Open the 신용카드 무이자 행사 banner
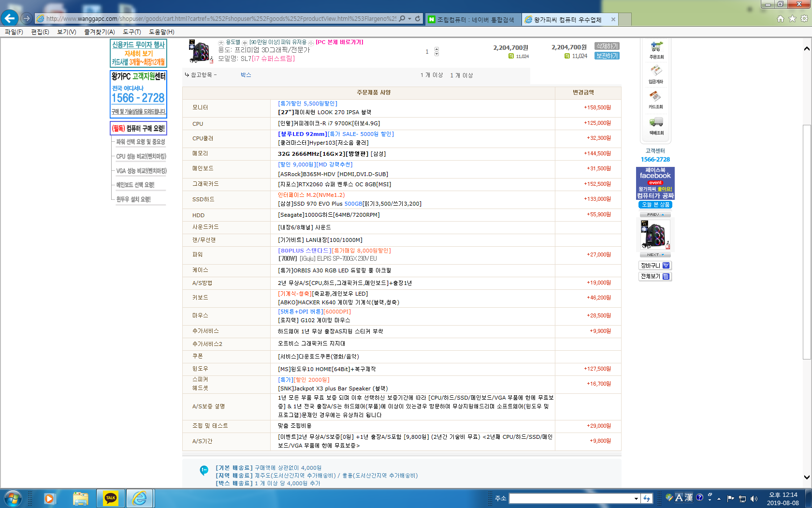Viewport: 812px width, 508px height. tap(138, 53)
